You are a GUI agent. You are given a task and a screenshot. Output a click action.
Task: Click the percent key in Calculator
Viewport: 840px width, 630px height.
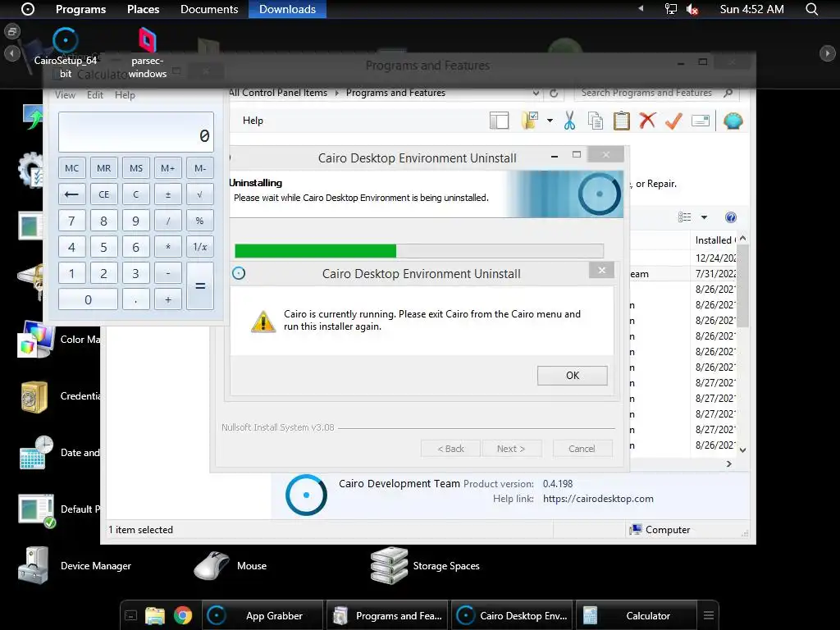pos(200,221)
